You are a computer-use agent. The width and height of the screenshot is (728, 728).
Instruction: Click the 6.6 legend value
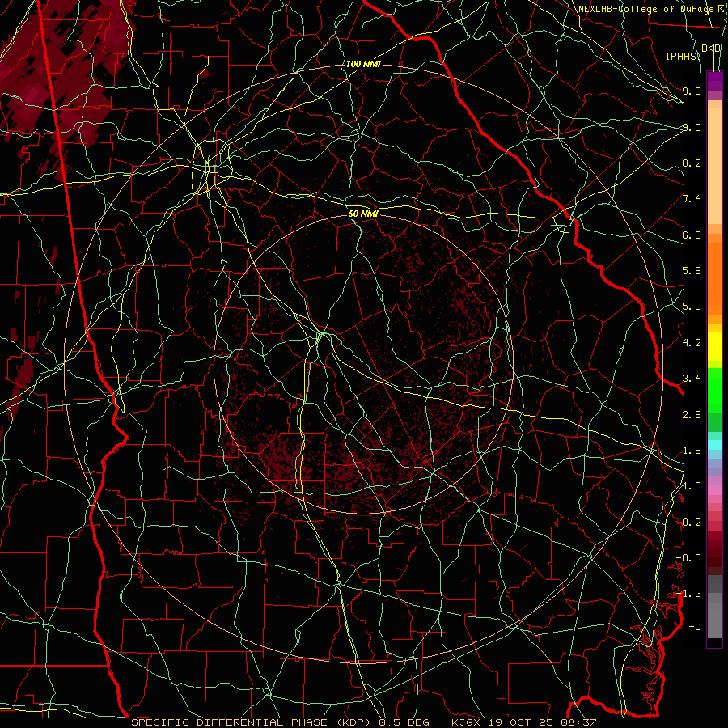(x=692, y=235)
